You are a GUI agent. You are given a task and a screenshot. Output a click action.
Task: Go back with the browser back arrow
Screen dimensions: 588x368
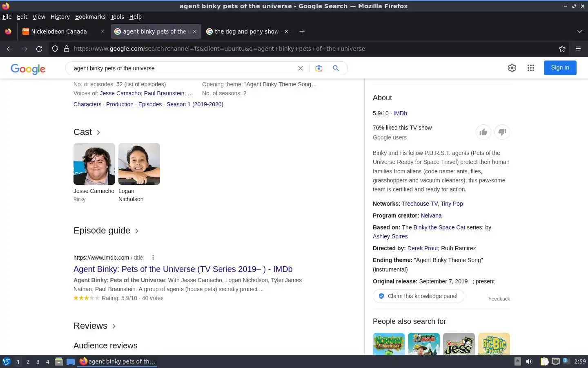10,49
